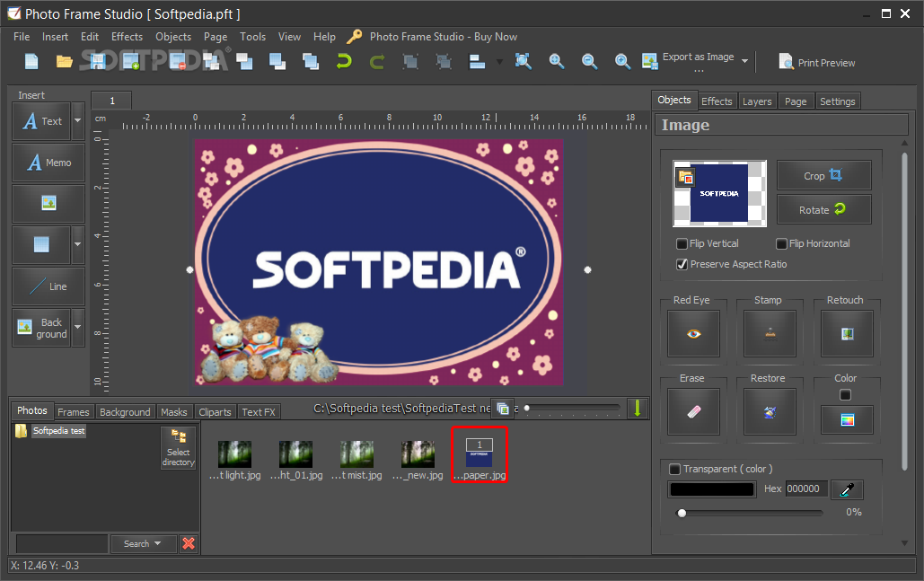Select the ...paper.jpg thumbnail

(480, 455)
